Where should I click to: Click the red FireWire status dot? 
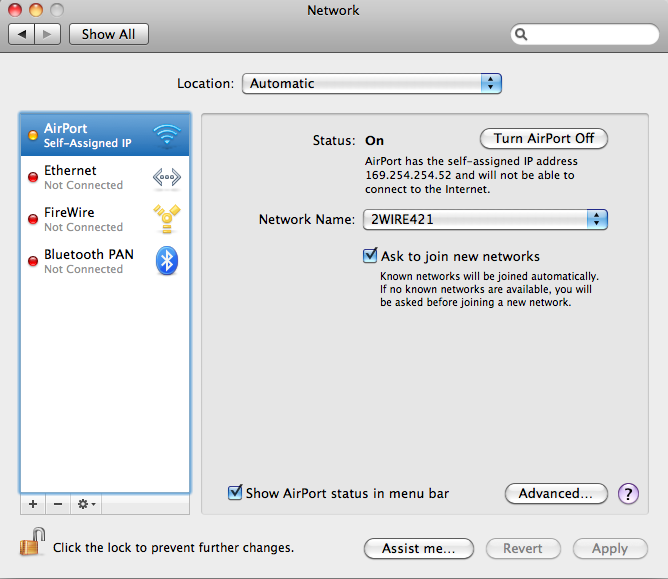[33, 219]
